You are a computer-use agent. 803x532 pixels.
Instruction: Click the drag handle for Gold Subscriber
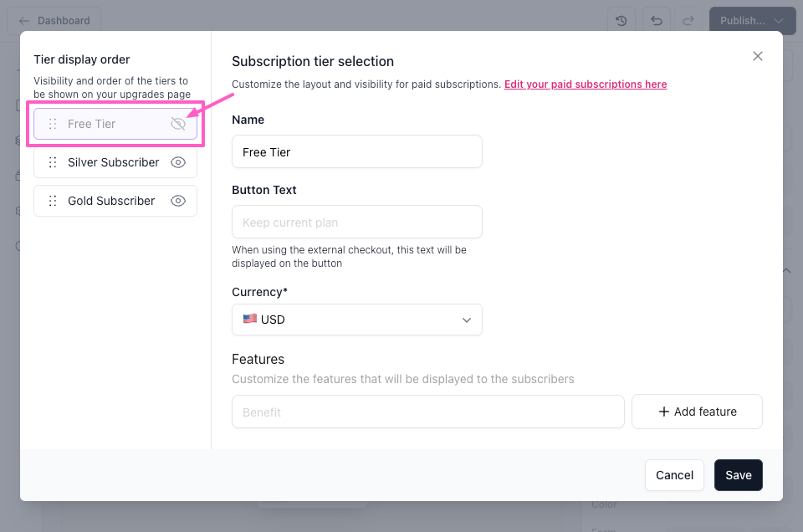pos(53,201)
